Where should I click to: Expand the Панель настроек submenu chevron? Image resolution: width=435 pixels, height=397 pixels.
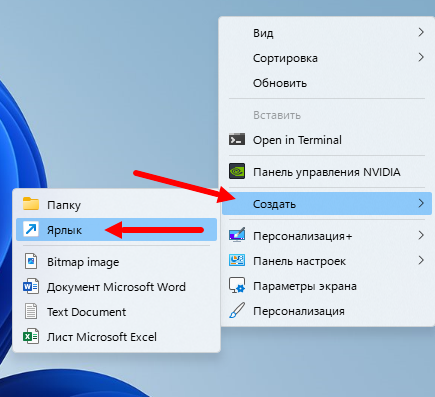(x=421, y=260)
